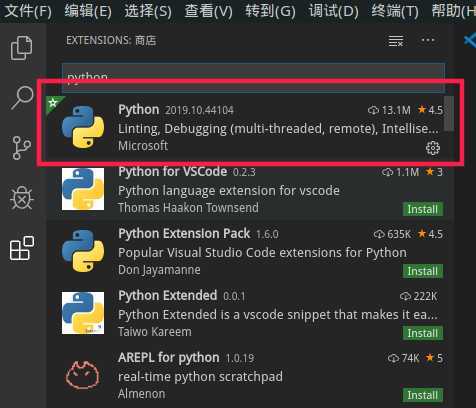Viewport: 476px width, 408px height.
Task: Click publisher name Almenon
Action: [x=142, y=394]
